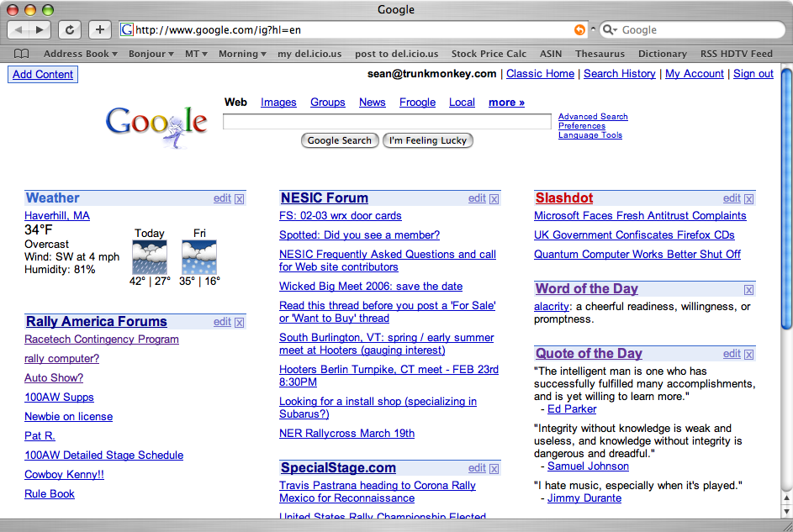
Task: Expand the Address Book bookmarks menu
Action: 81,54
